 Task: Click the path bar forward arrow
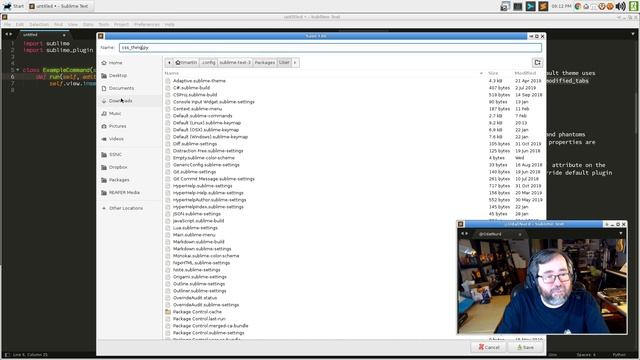click(x=295, y=62)
